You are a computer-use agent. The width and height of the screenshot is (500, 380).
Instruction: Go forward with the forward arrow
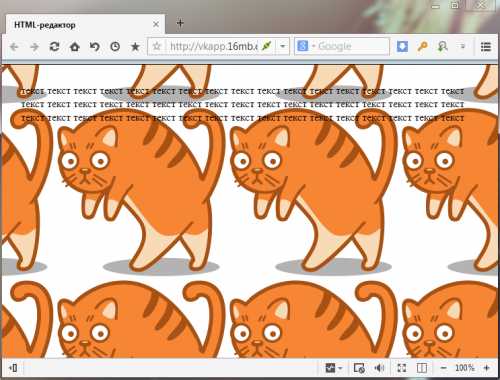(34, 47)
